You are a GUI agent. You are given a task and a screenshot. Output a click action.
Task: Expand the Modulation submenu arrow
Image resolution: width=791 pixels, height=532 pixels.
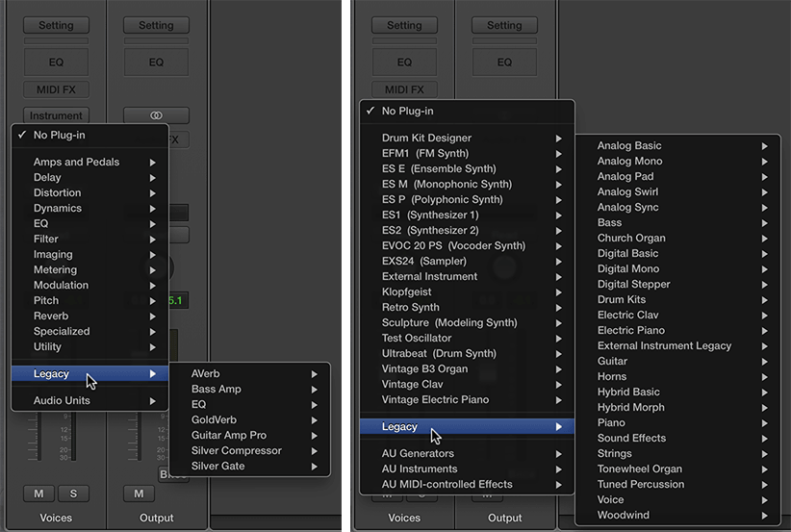point(152,286)
